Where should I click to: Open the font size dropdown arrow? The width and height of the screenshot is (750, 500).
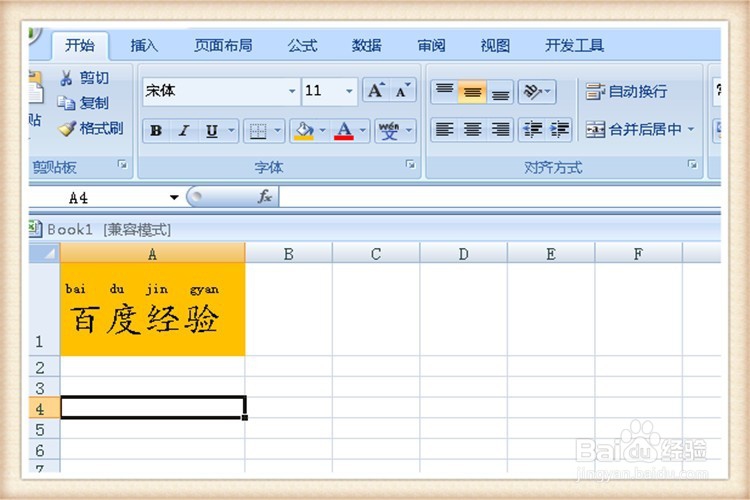(x=349, y=91)
